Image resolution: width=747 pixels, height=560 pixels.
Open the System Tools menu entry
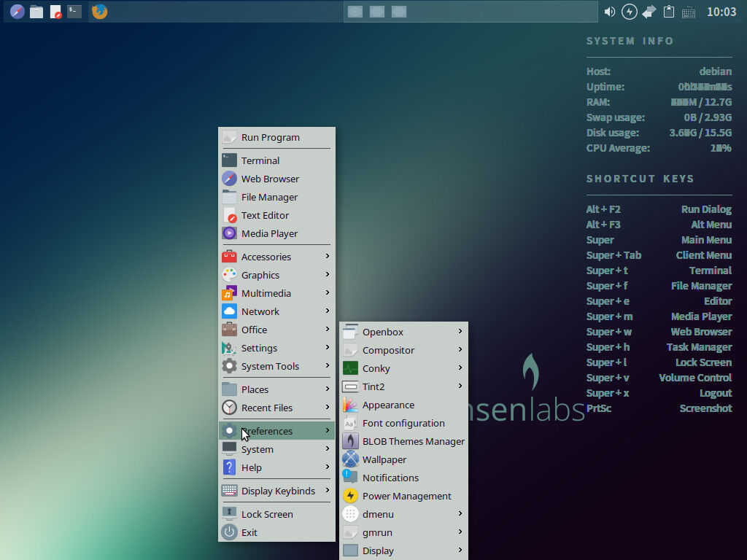[276, 366]
